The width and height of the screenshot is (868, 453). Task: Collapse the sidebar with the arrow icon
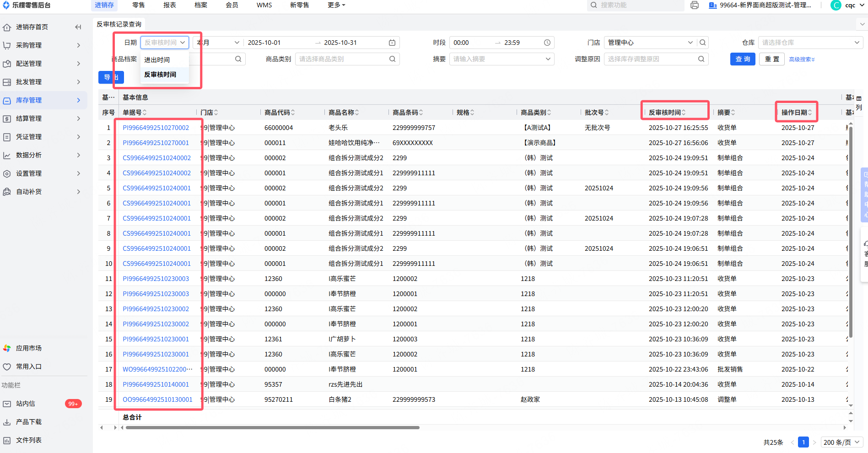click(x=78, y=27)
